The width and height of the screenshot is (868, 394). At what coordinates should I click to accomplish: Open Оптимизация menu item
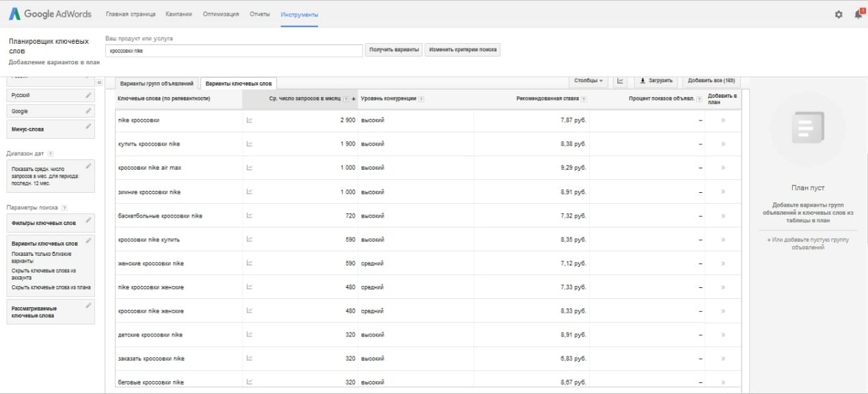221,14
